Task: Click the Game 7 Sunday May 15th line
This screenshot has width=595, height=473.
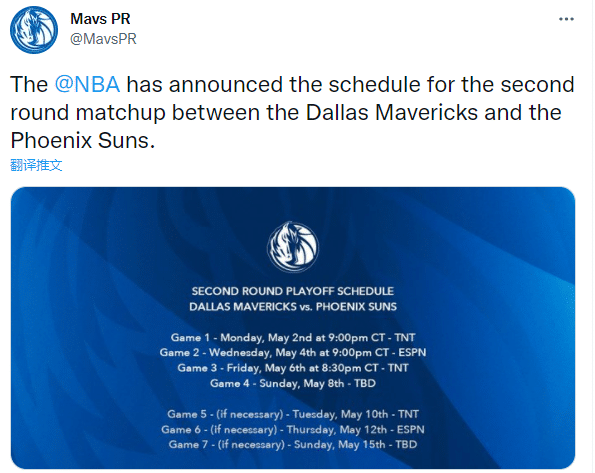Action: (x=293, y=445)
